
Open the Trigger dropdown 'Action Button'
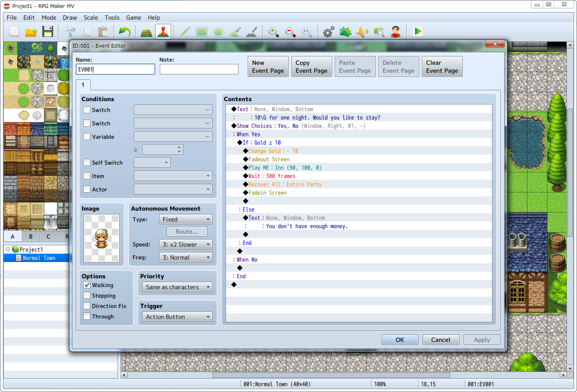[177, 317]
